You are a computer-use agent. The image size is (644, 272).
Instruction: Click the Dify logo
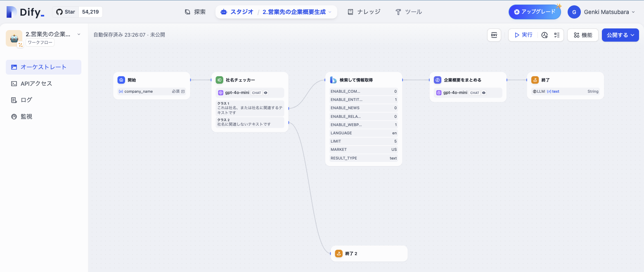tap(25, 12)
